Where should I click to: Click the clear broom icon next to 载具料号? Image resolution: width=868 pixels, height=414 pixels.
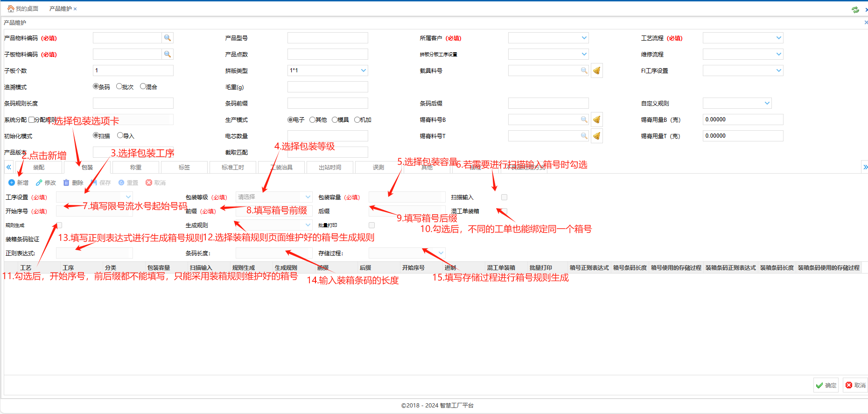(596, 70)
